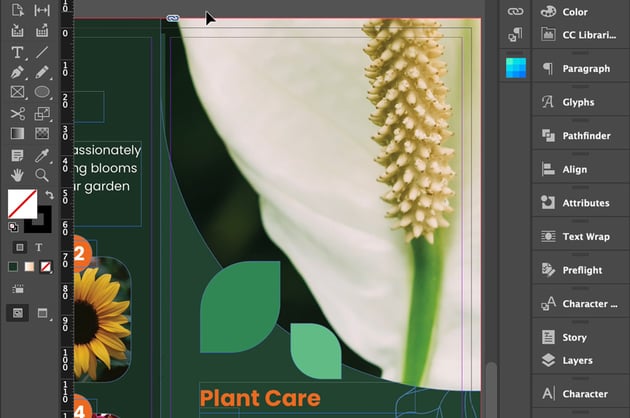Viewport: 630px width, 418px height.
Task: Reset to default fill and stroke
Action: pos(13,227)
